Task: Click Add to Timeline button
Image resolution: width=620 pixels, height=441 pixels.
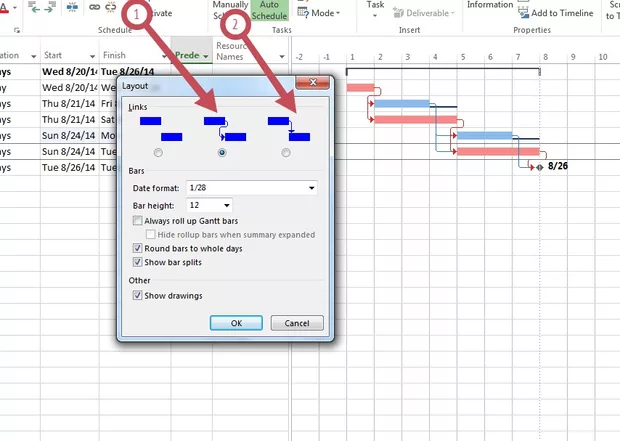Action: coord(556,13)
